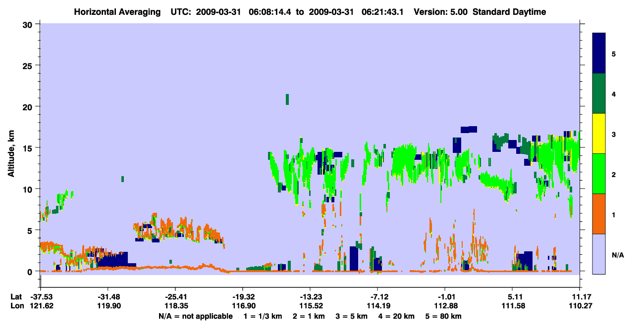Viewport: 644px width, 330px height.
Task: Click the lavender N/A legend swatch
Action: 599,253
